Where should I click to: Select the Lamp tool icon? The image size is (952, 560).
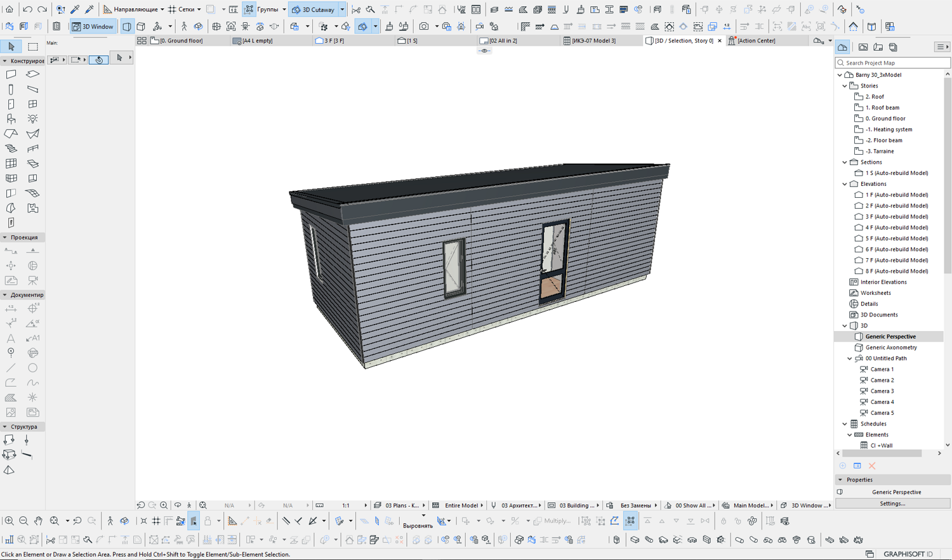[32, 119]
